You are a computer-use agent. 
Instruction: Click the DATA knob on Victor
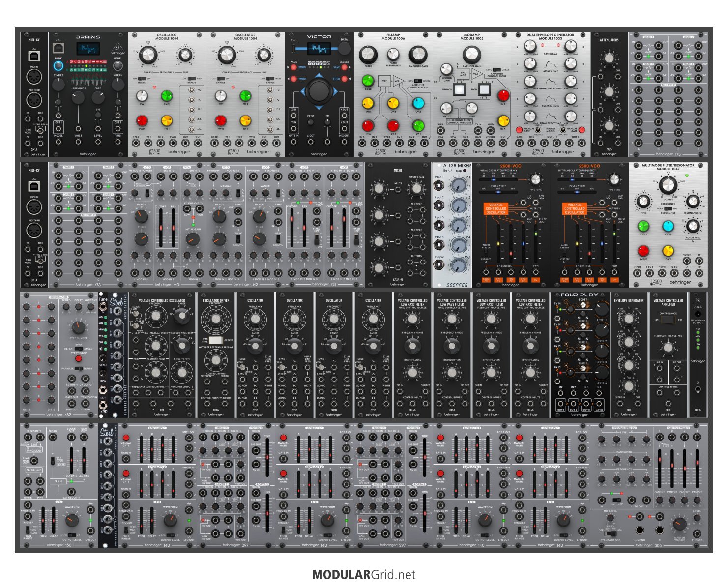click(x=345, y=48)
